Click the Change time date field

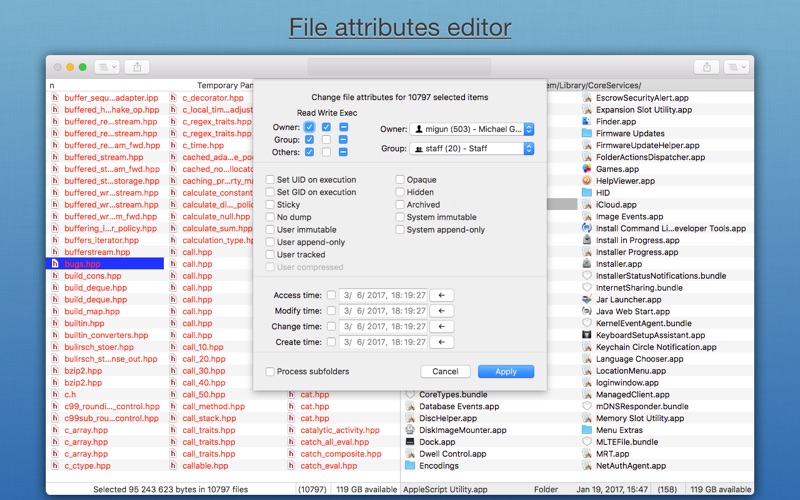(384, 327)
